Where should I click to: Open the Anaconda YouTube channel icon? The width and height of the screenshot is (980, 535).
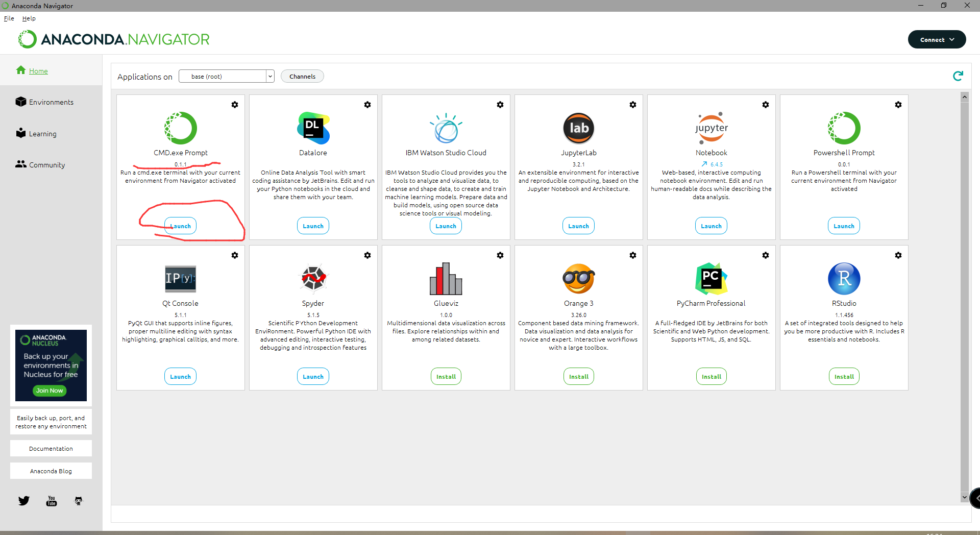point(52,501)
